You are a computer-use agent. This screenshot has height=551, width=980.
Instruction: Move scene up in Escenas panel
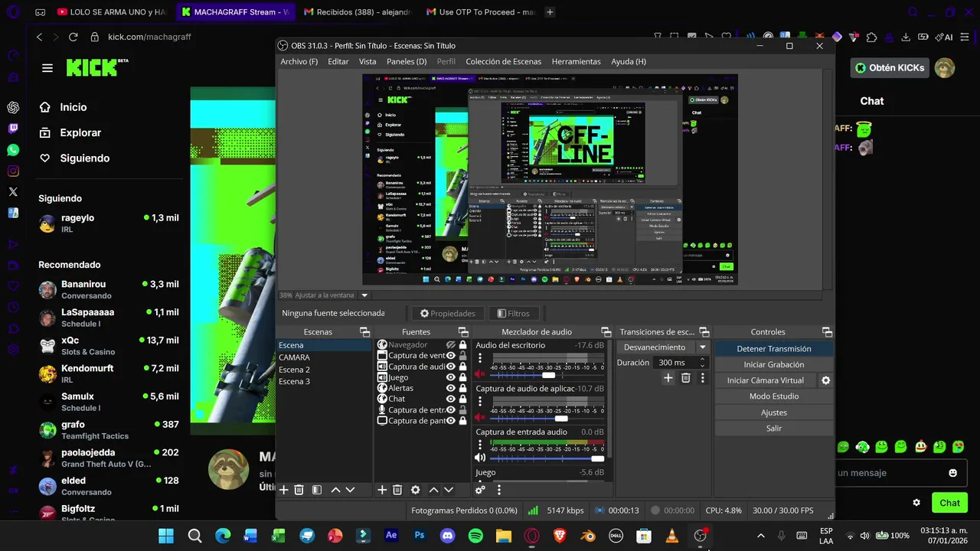pyautogui.click(x=335, y=490)
